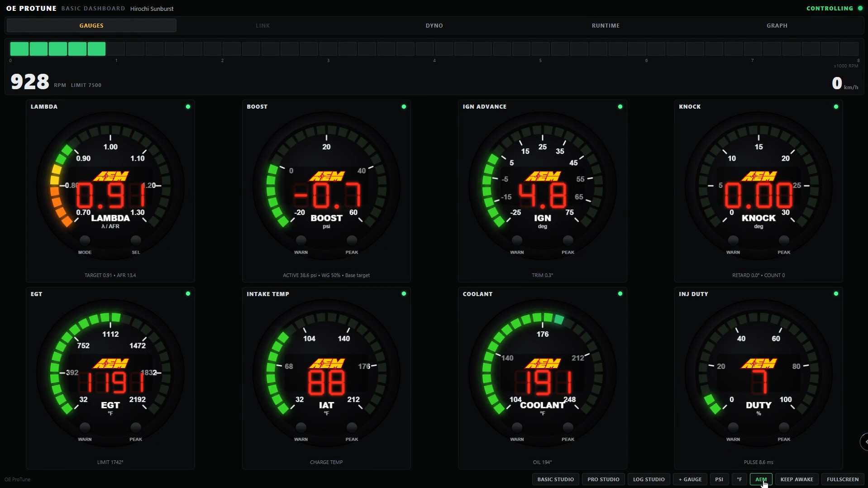Screen dimensions: 868x488
Task: Click the LIMIT 7500 label
Action: click(x=86, y=85)
